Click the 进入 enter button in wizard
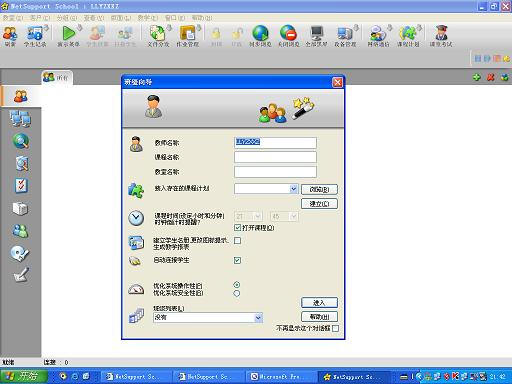The height and width of the screenshot is (384, 512). click(319, 302)
